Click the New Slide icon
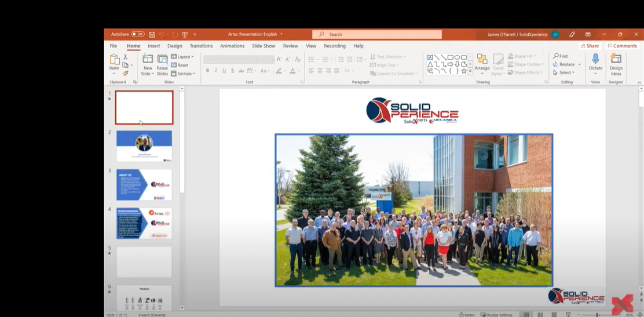 click(x=148, y=60)
